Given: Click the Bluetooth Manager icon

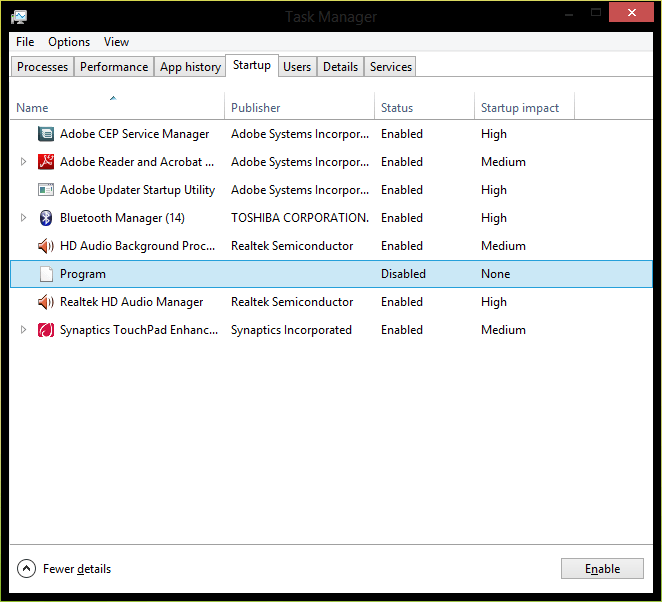Looking at the screenshot, I should point(46,218).
